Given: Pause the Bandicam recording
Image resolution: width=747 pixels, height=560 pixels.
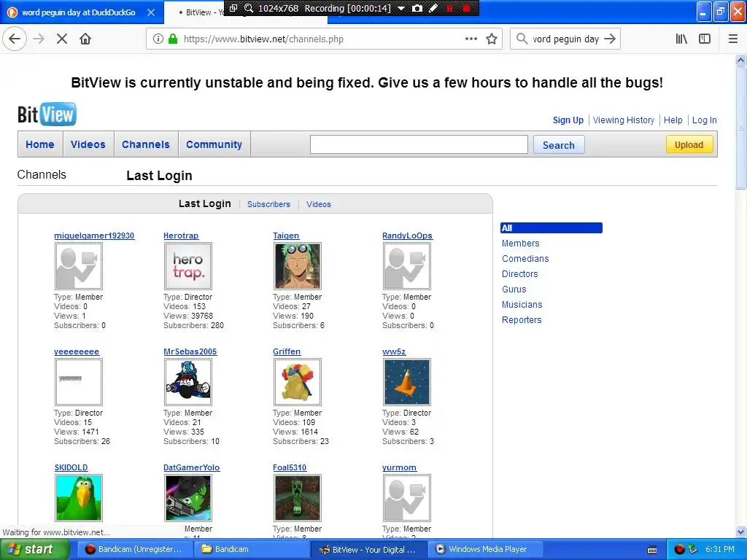Looking at the screenshot, I should click(449, 8).
